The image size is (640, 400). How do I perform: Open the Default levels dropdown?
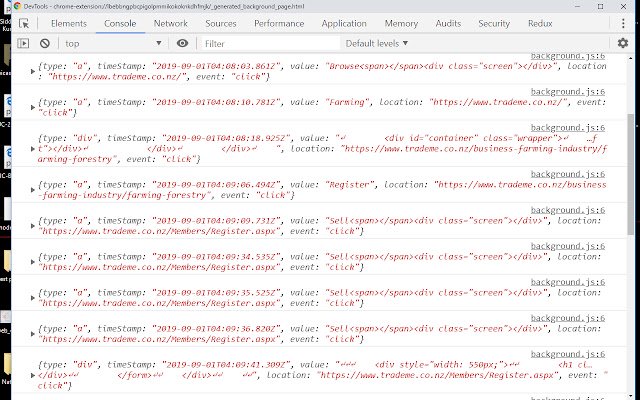click(376, 43)
